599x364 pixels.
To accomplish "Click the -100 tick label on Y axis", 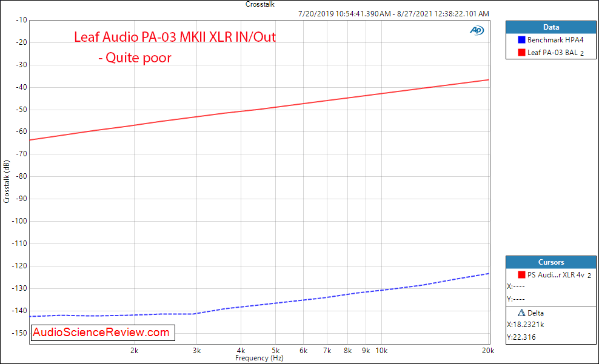I will (x=20, y=221).
